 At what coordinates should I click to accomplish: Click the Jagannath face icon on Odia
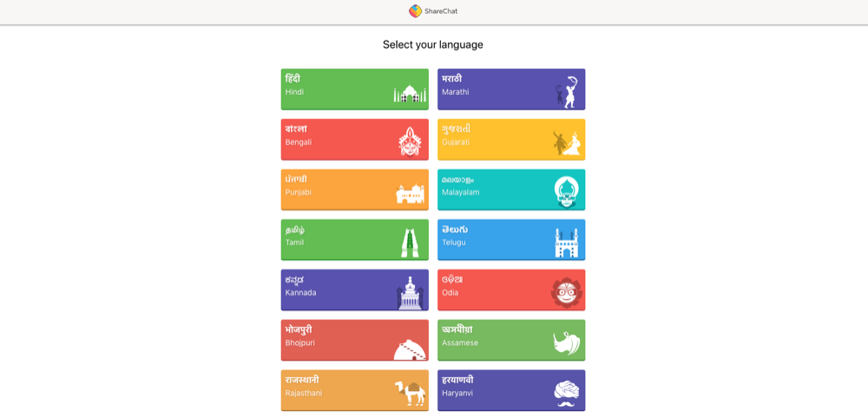567,293
